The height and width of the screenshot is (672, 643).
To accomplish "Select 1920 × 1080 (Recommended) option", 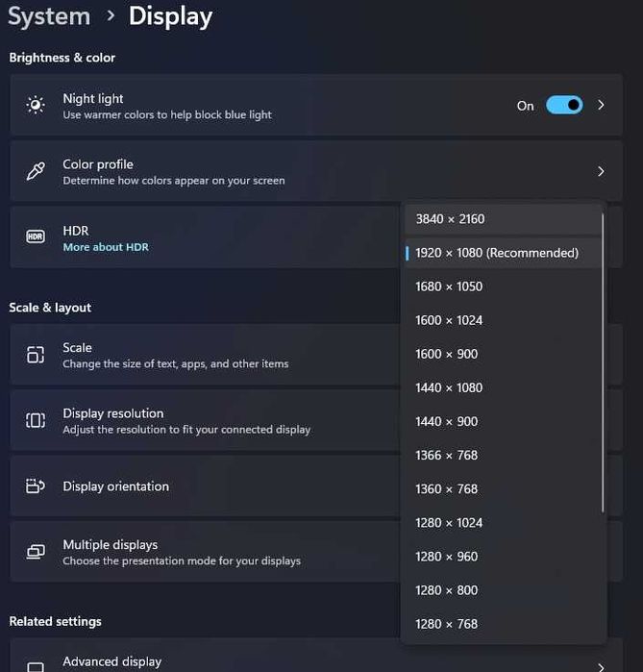I will (x=502, y=253).
